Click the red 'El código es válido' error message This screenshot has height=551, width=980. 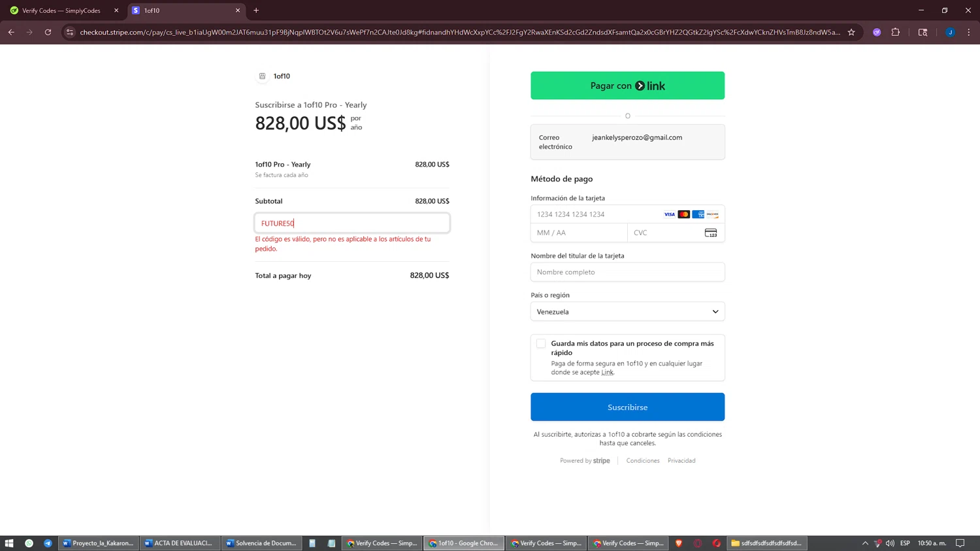(343, 244)
